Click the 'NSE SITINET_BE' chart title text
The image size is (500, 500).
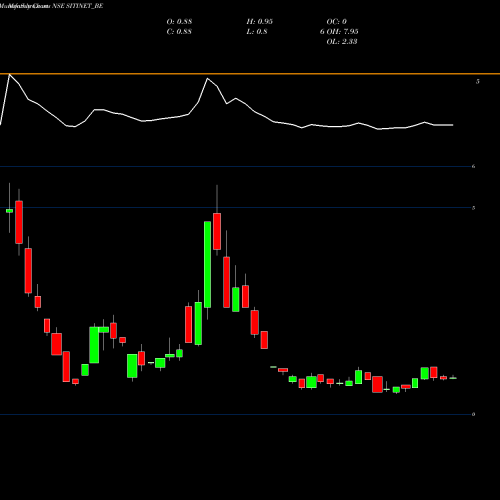78,6
